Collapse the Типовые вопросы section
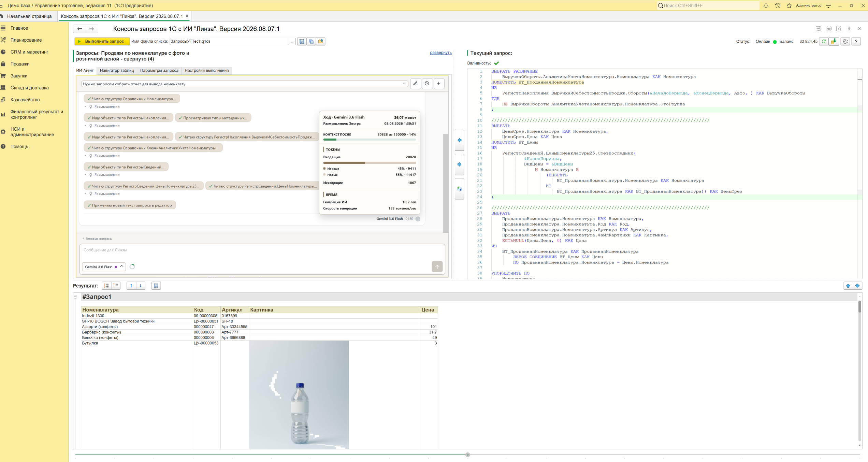Viewport: 868px width, 462px height. click(97, 239)
